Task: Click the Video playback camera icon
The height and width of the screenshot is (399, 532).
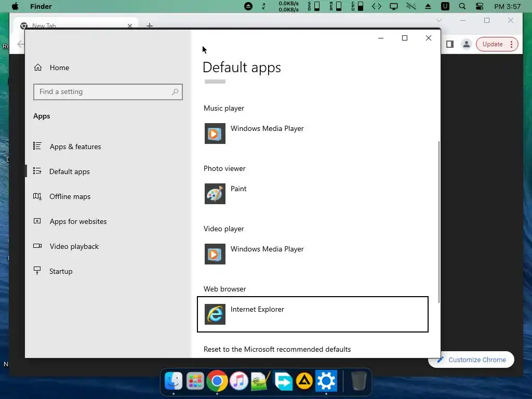Action: 37,246
